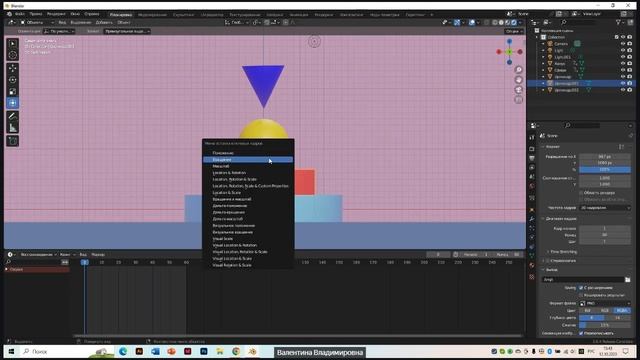Open the Глоб. transform orientation dropdown
Image resolution: width=640 pixels, height=360 pixels.
(238, 22)
